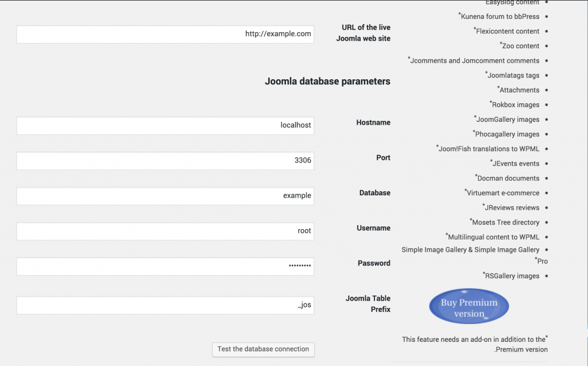Click the 'Rokbox images' list item
Viewport: 588px width, 366px height.
(514, 105)
